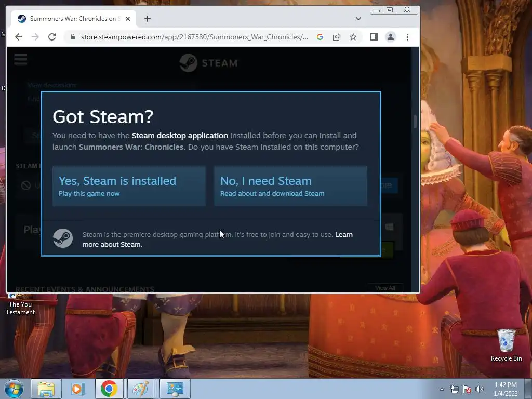Click the Chrome taskbar icon
The height and width of the screenshot is (399, 532).
click(x=109, y=389)
